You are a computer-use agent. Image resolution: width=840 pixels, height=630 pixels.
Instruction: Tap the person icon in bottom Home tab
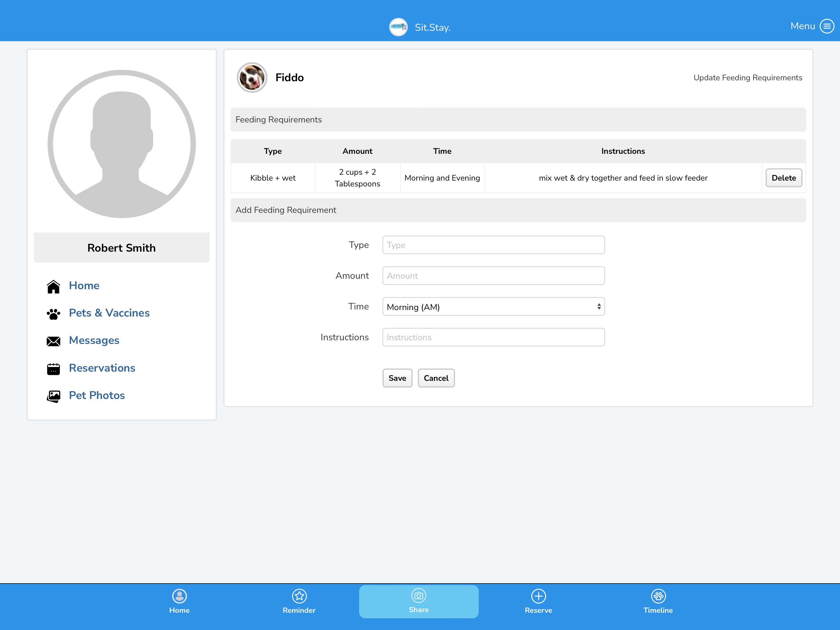pyautogui.click(x=179, y=596)
